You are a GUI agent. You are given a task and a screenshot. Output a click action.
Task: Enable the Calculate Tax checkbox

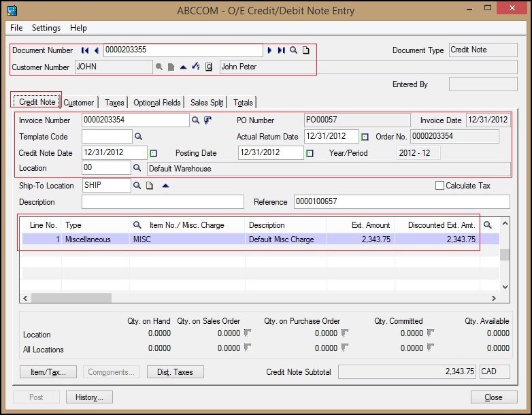coord(439,186)
